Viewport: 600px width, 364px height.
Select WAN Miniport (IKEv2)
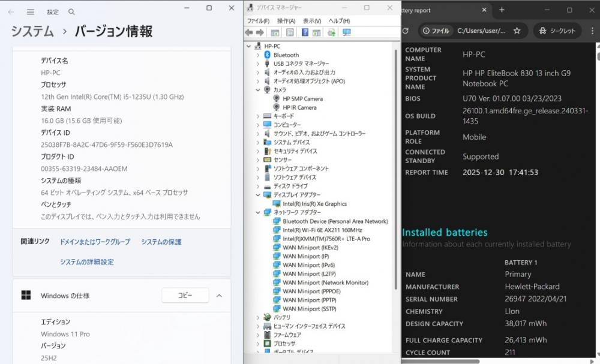coord(310,248)
